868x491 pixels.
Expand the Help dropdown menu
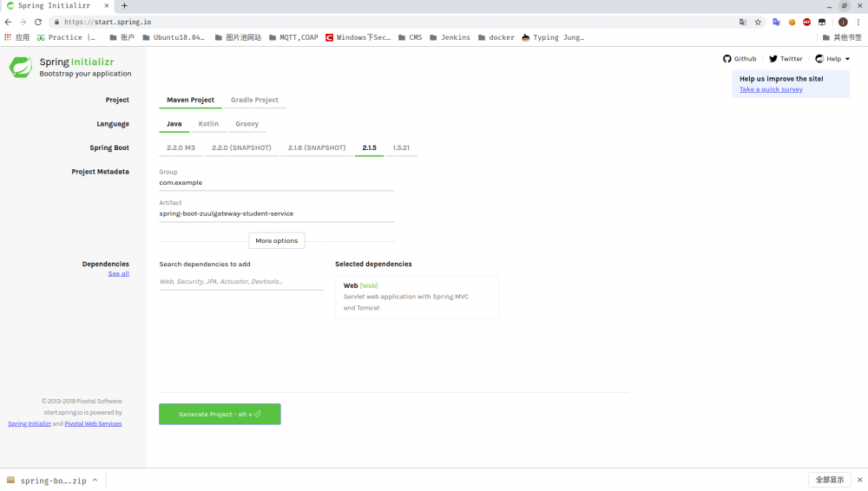pyautogui.click(x=832, y=59)
